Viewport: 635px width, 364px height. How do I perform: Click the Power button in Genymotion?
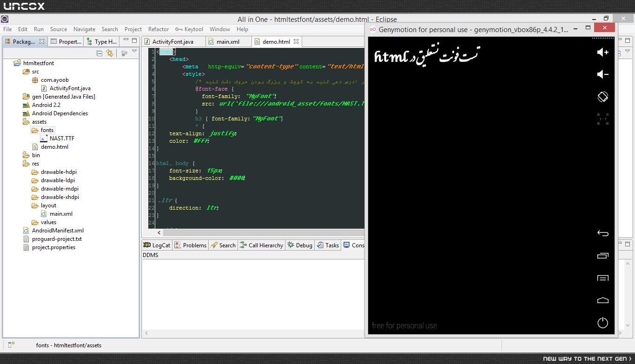[x=602, y=323]
